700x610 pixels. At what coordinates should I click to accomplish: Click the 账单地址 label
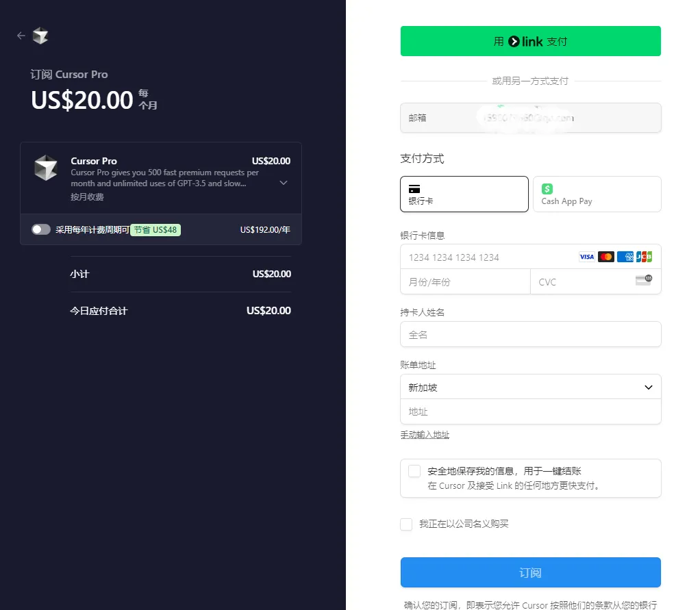[418, 365]
